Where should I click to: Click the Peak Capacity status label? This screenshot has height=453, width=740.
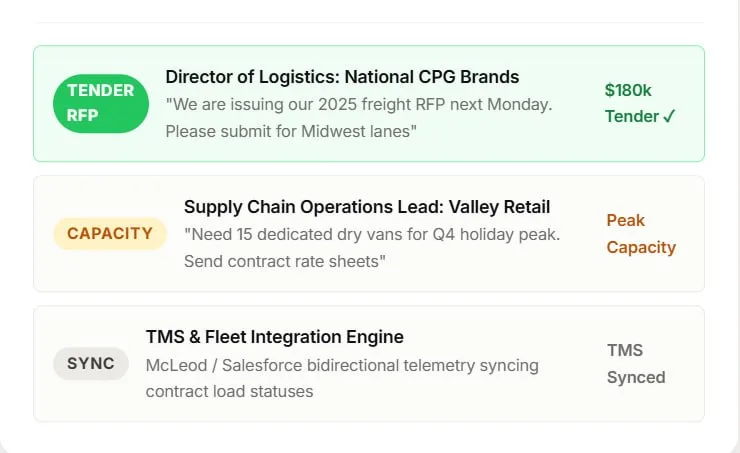click(641, 234)
